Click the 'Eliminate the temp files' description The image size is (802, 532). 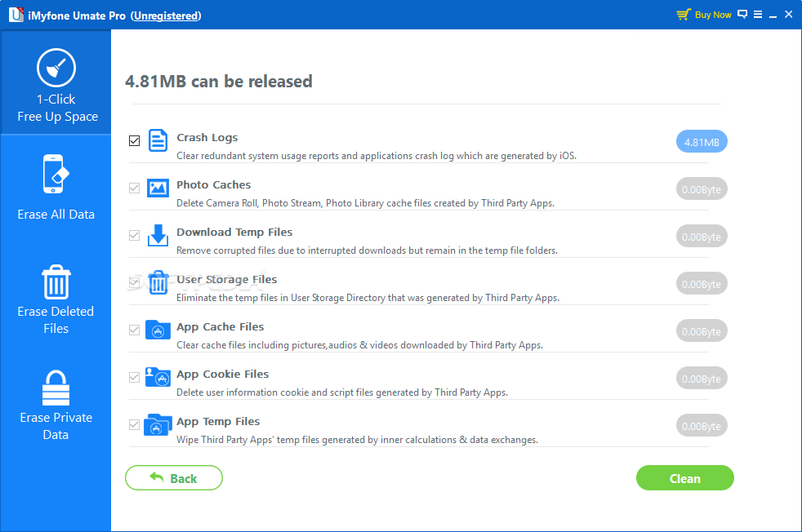[x=368, y=298]
